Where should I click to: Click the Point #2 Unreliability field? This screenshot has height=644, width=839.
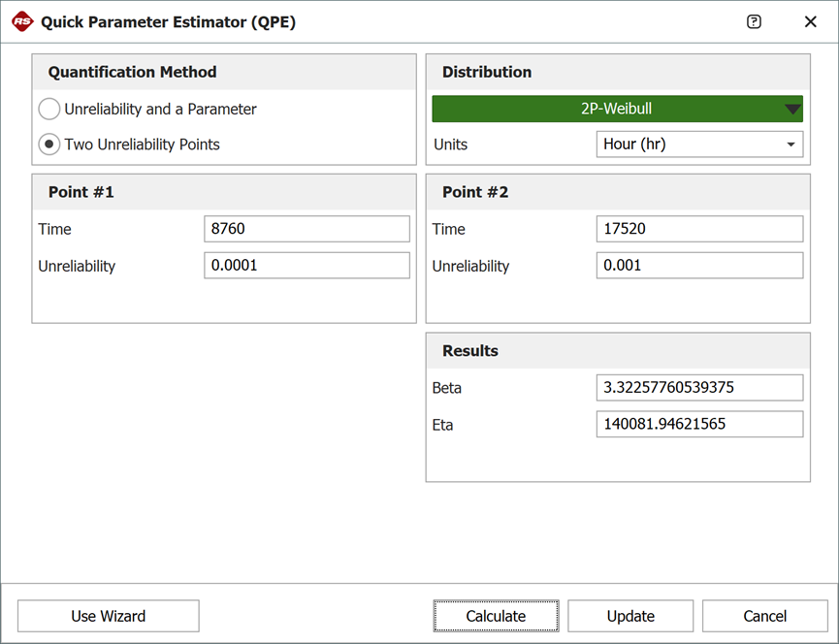698,266
